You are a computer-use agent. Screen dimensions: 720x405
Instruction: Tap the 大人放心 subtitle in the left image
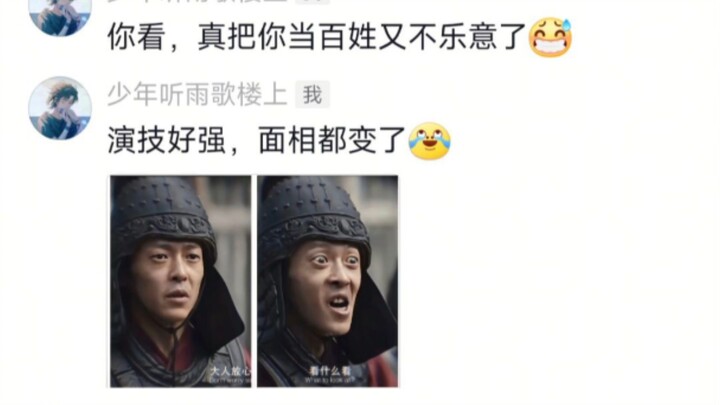click(x=231, y=371)
